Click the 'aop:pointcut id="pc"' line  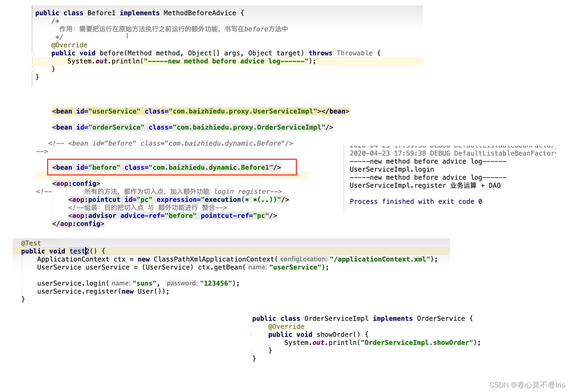[x=179, y=200]
